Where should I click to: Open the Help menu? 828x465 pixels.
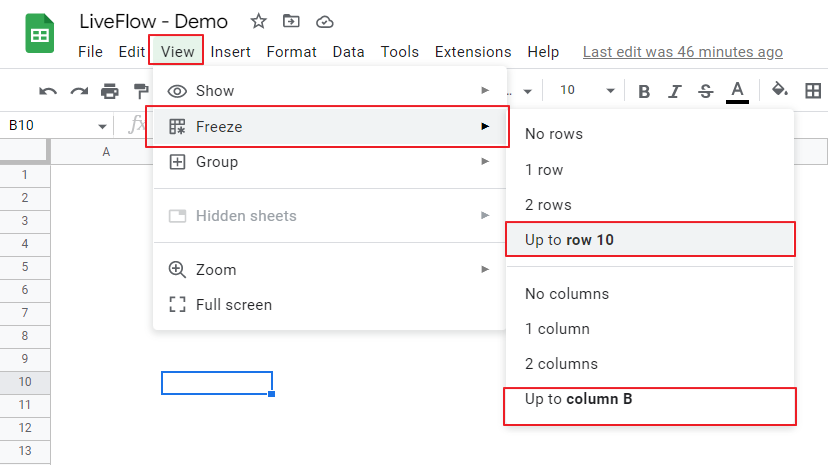[x=543, y=52]
